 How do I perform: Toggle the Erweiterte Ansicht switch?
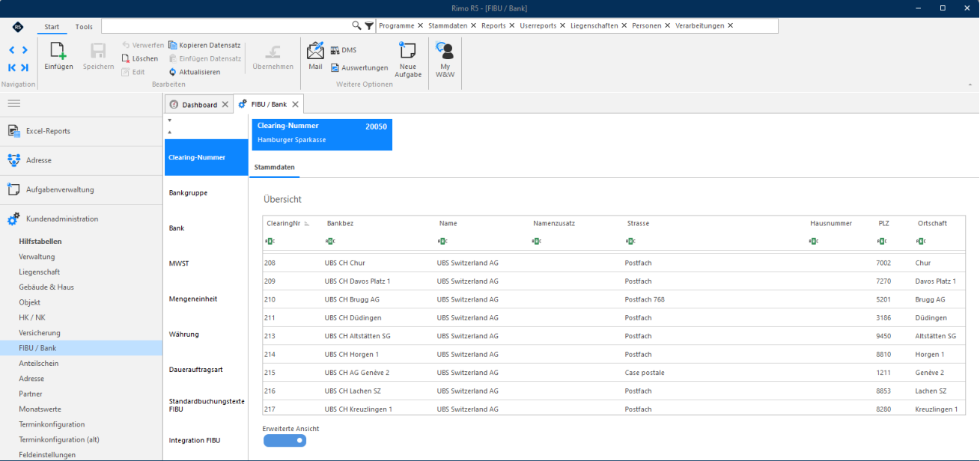coord(284,440)
